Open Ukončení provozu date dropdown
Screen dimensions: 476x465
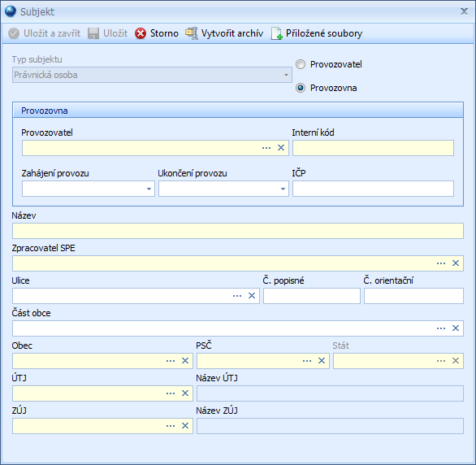pos(283,189)
